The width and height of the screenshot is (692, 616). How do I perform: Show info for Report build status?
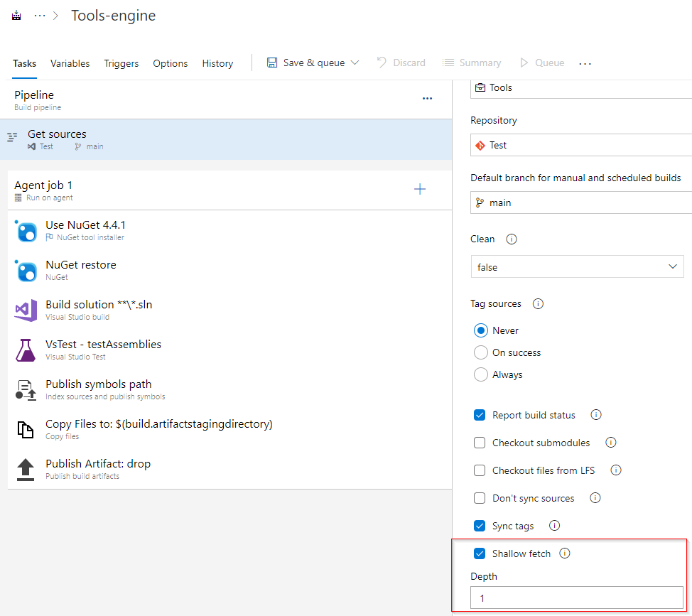coord(596,415)
